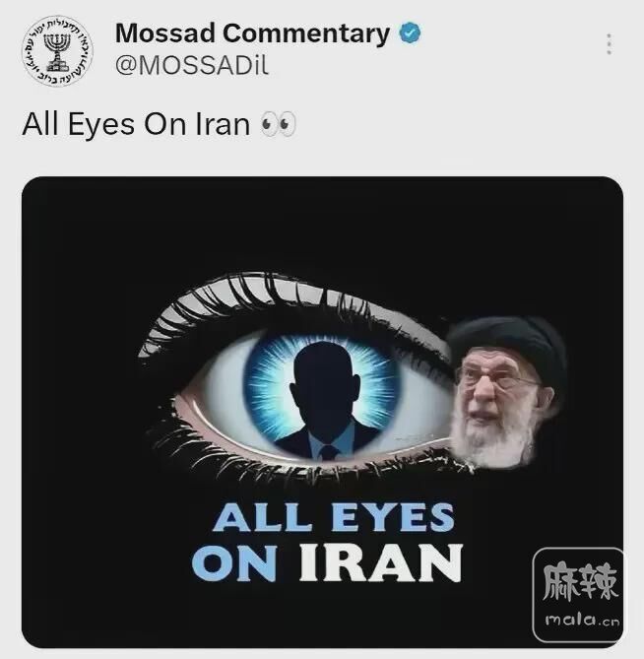Open the attached eye graphic image

point(322,413)
